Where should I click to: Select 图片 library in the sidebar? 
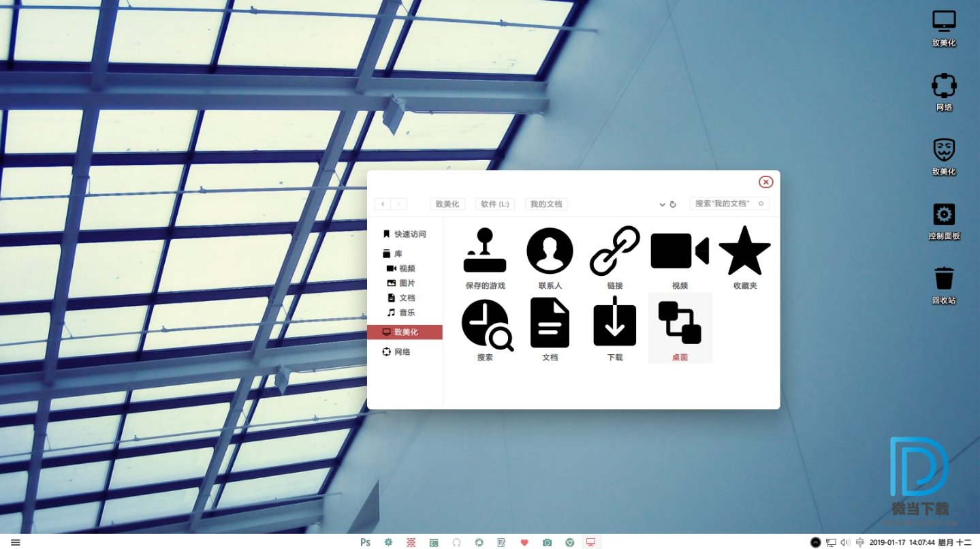click(x=401, y=283)
